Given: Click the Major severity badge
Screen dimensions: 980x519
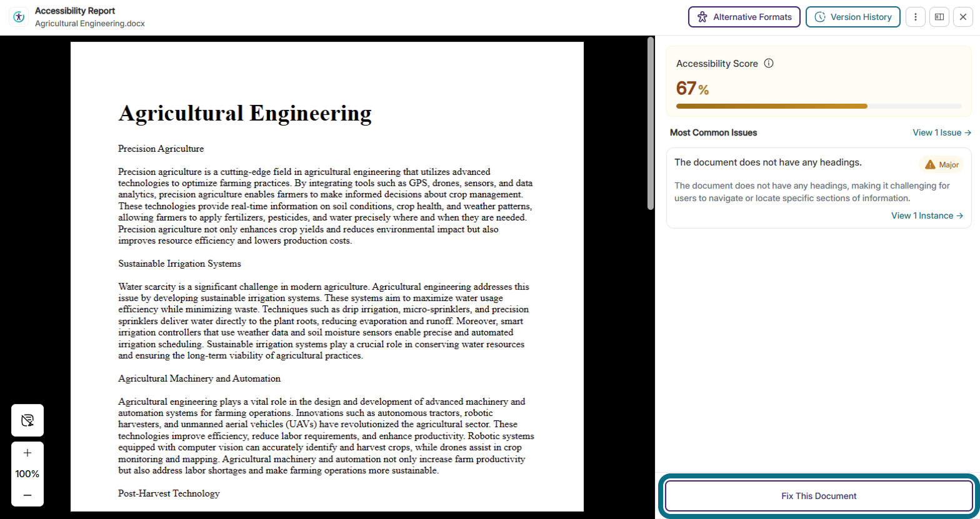Looking at the screenshot, I should [x=941, y=164].
